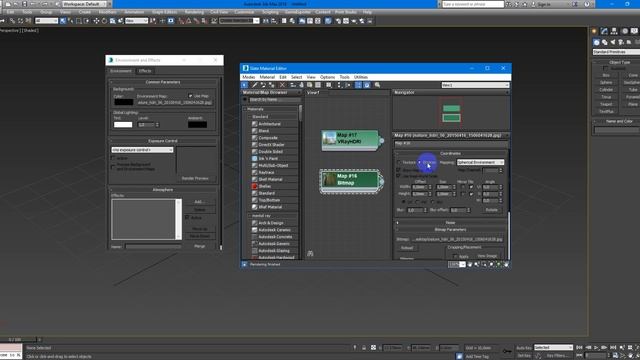Click the Add... button in Atmosphere section

tap(199, 202)
